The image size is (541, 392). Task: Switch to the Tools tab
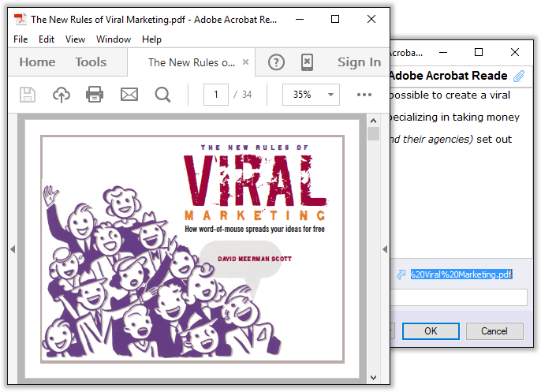(x=91, y=62)
